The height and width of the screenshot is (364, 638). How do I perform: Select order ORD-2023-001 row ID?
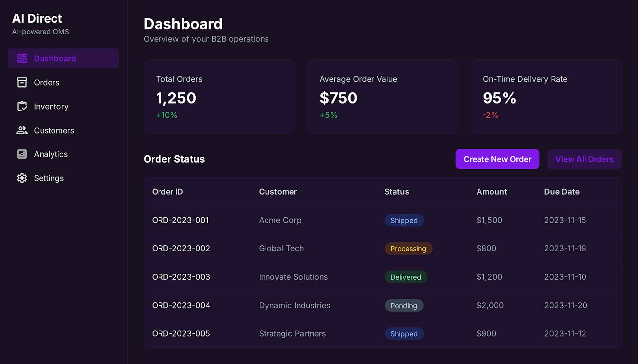click(180, 220)
